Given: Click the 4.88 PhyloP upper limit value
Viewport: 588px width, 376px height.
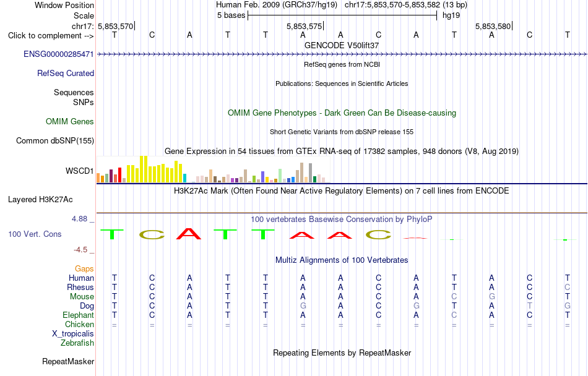Looking at the screenshot, I should (79, 219).
